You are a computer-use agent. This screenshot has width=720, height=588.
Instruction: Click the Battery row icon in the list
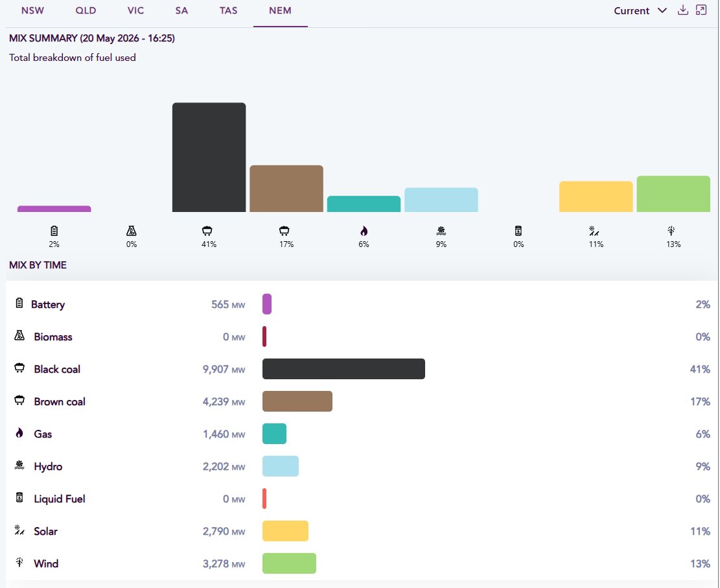coord(19,303)
